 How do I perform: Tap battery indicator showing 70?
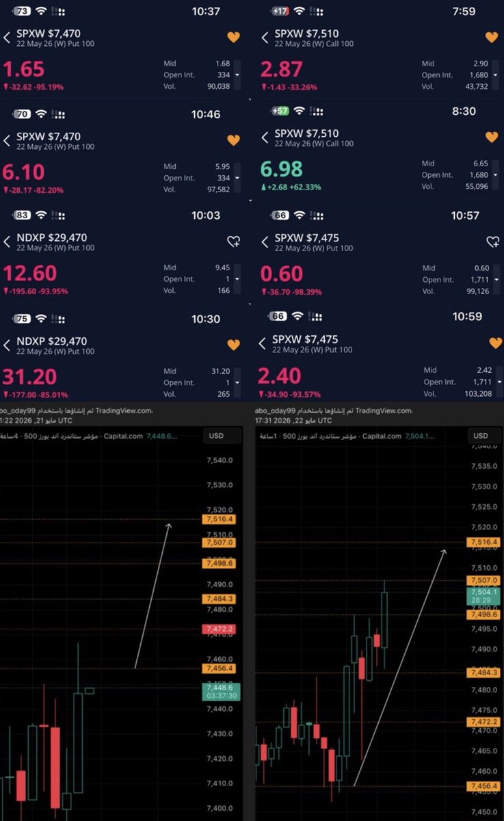pyautogui.click(x=22, y=114)
